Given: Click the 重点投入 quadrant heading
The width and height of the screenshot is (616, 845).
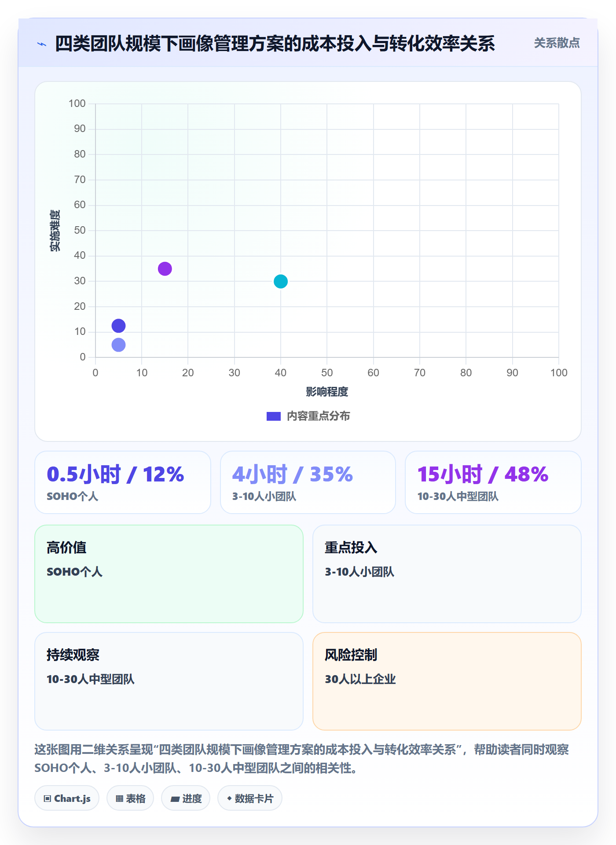Looking at the screenshot, I should [351, 547].
